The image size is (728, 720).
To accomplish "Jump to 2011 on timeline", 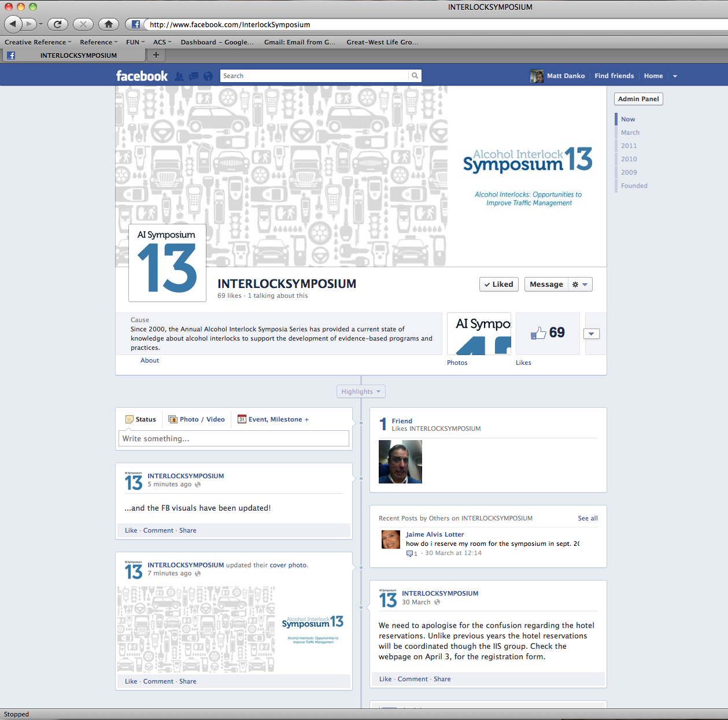I will coord(629,146).
